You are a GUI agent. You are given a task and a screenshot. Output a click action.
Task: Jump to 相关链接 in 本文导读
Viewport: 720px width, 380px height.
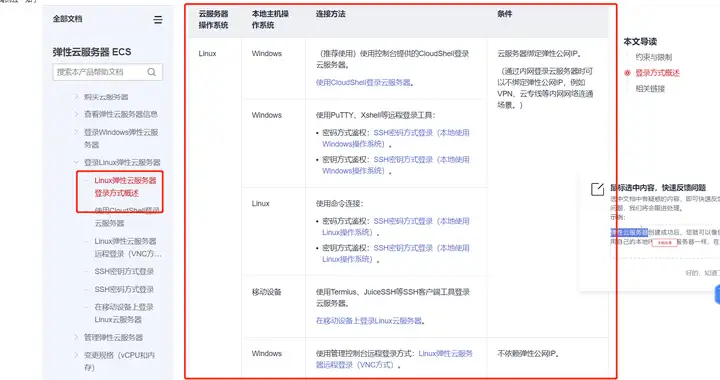(x=650, y=89)
